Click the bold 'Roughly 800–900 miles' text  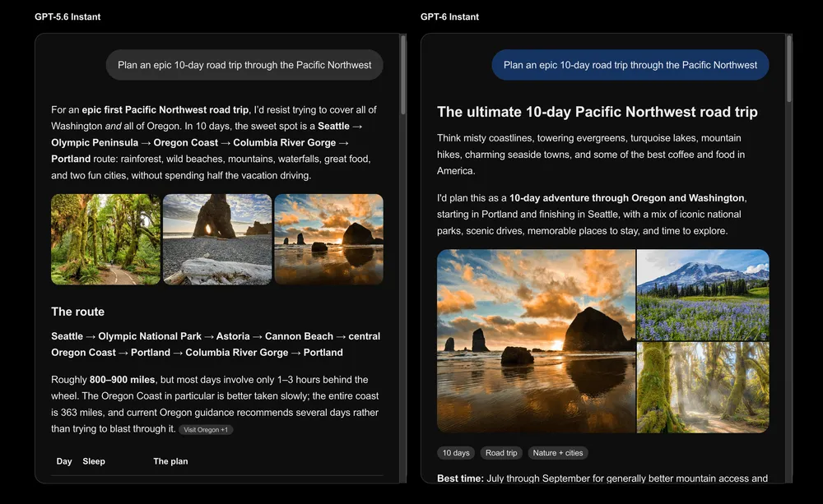point(103,380)
